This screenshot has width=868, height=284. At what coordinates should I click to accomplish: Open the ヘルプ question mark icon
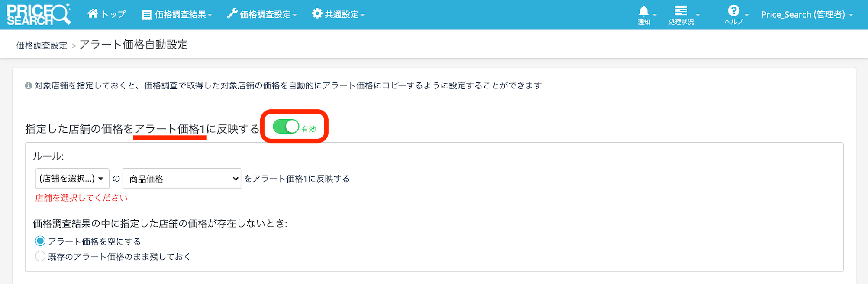click(733, 11)
